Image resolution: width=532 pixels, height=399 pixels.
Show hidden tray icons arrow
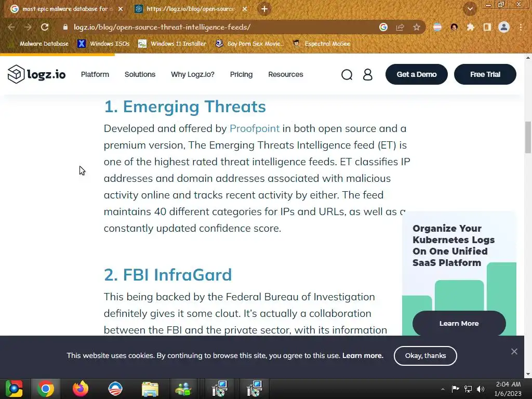[443, 389]
